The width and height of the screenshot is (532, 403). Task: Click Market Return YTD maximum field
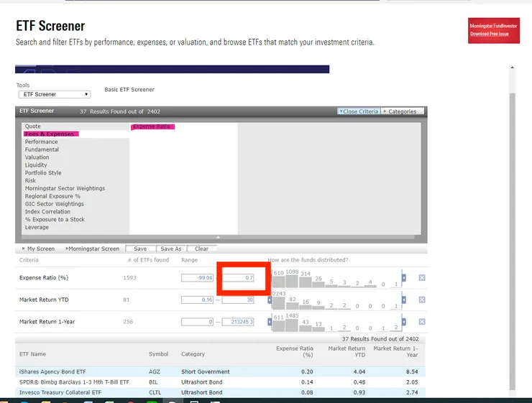click(x=238, y=300)
